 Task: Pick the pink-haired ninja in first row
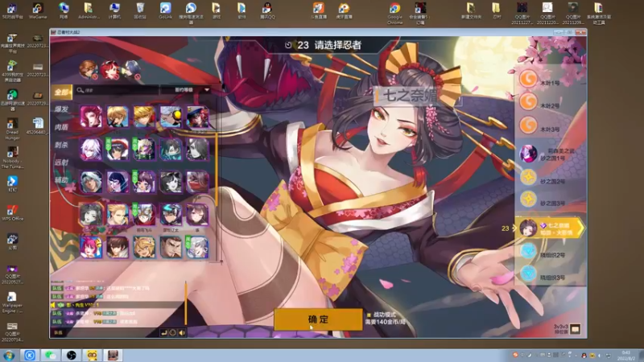(91, 117)
